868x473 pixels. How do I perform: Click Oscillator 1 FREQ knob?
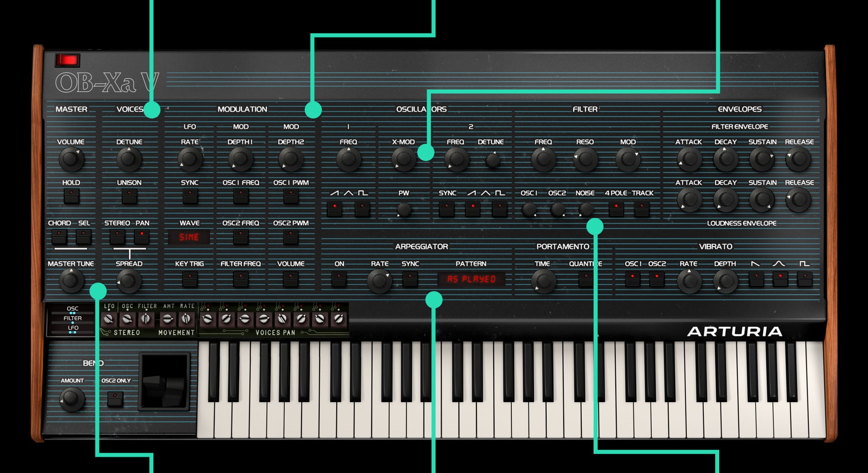coord(349,159)
